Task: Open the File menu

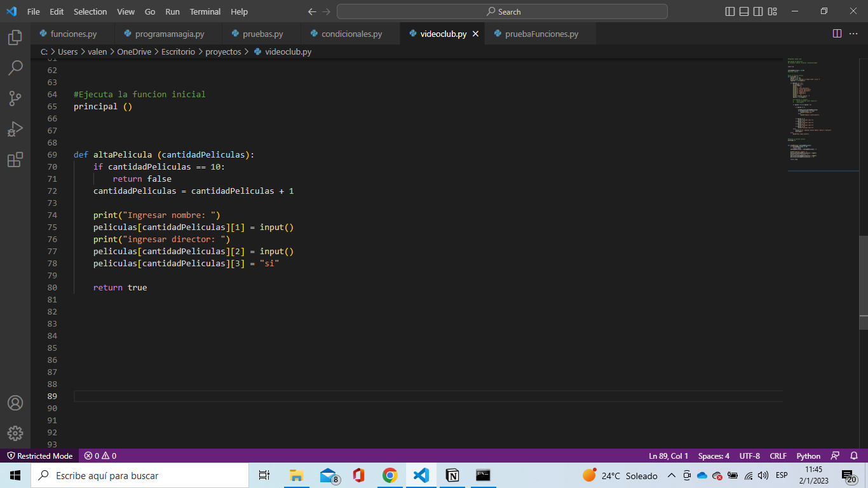Action: pos(33,11)
